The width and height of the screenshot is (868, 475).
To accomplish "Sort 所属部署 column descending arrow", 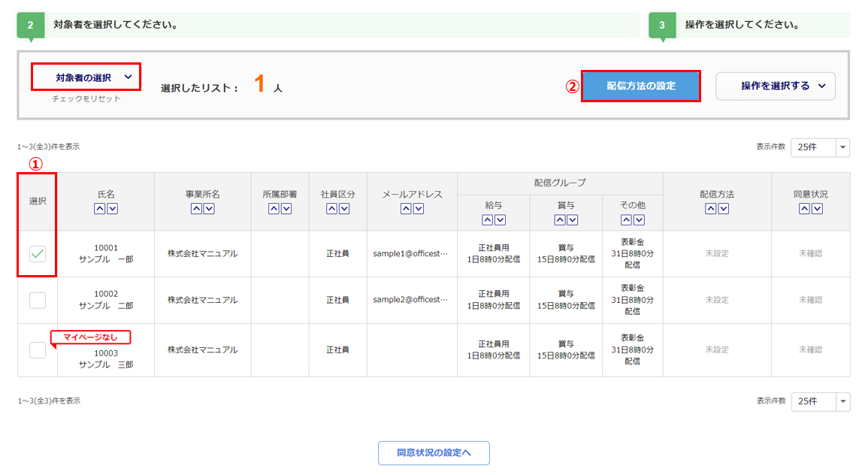I will [x=286, y=209].
